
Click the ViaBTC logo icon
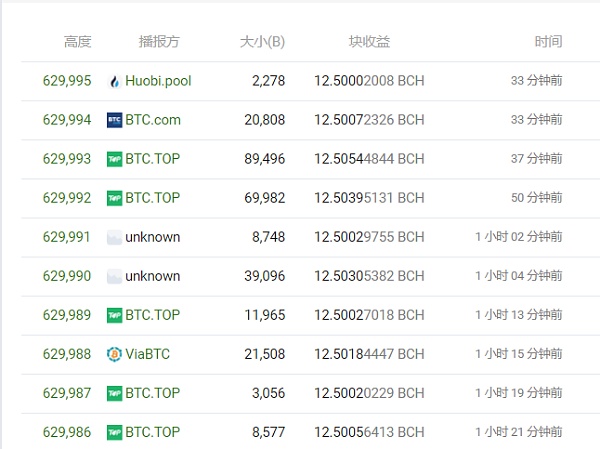click(x=114, y=354)
